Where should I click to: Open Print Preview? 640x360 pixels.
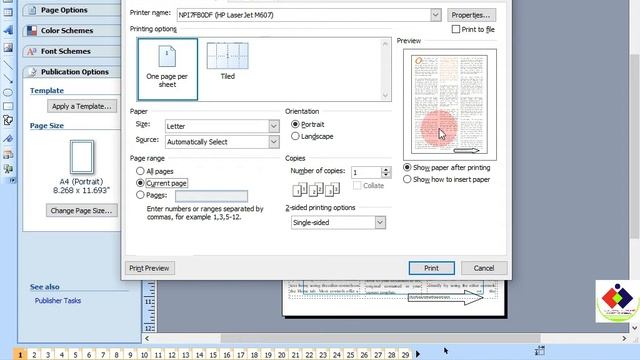[149, 268]
